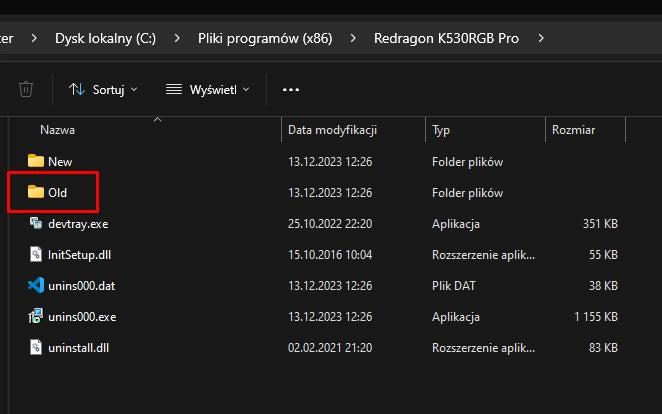Sort by the Rozmiar column header
The image size is (662, 414).
(x=573, y=130)
